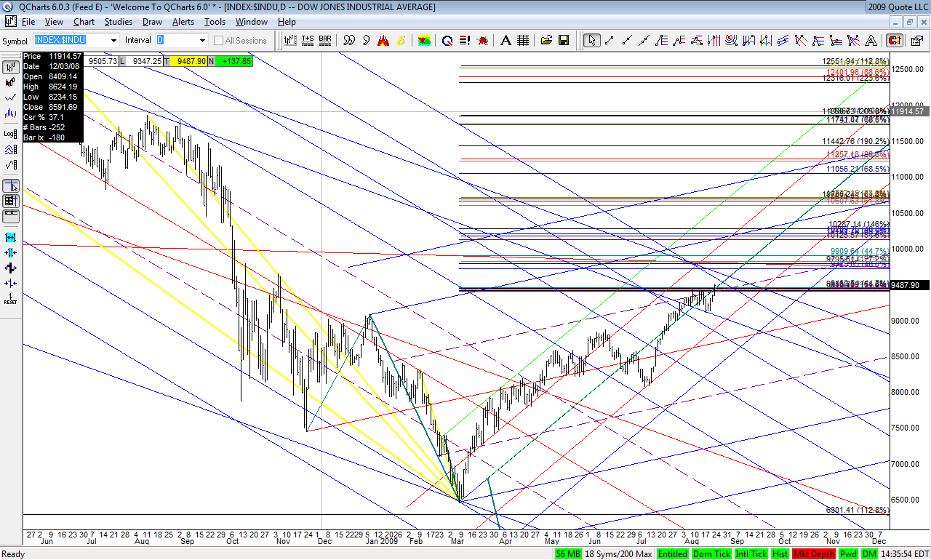This screenshot has height=560, width=931.
Task: Click the red bug icon
Action: [x=482, y=40]
